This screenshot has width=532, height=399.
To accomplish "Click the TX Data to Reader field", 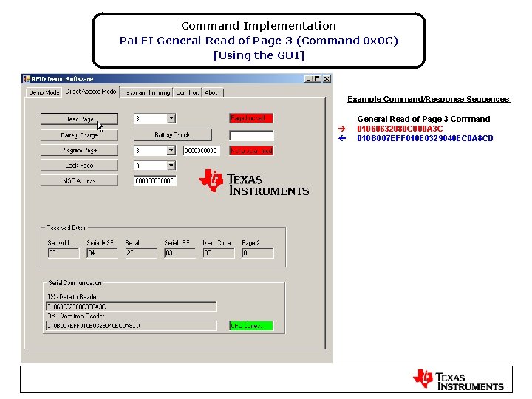I will coord(131,307).
